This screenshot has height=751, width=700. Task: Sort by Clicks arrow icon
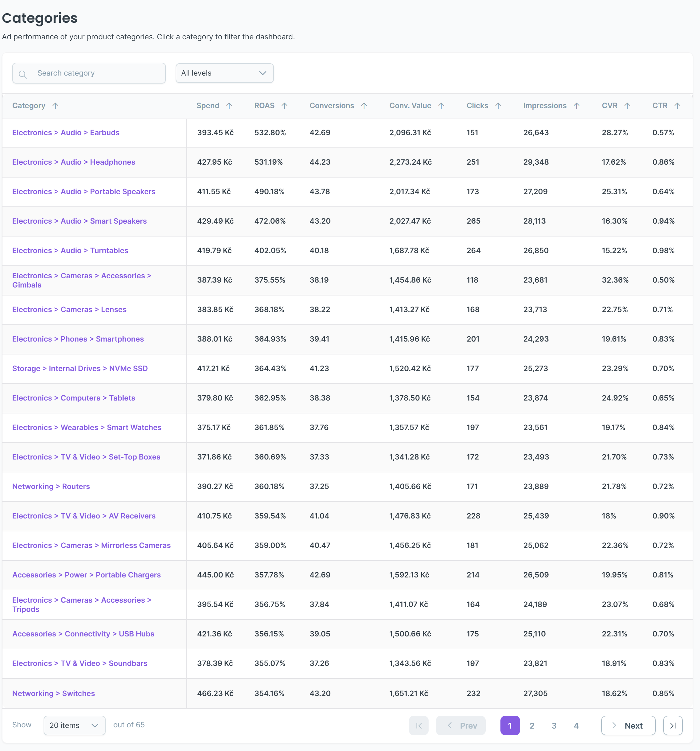(498, 106)
